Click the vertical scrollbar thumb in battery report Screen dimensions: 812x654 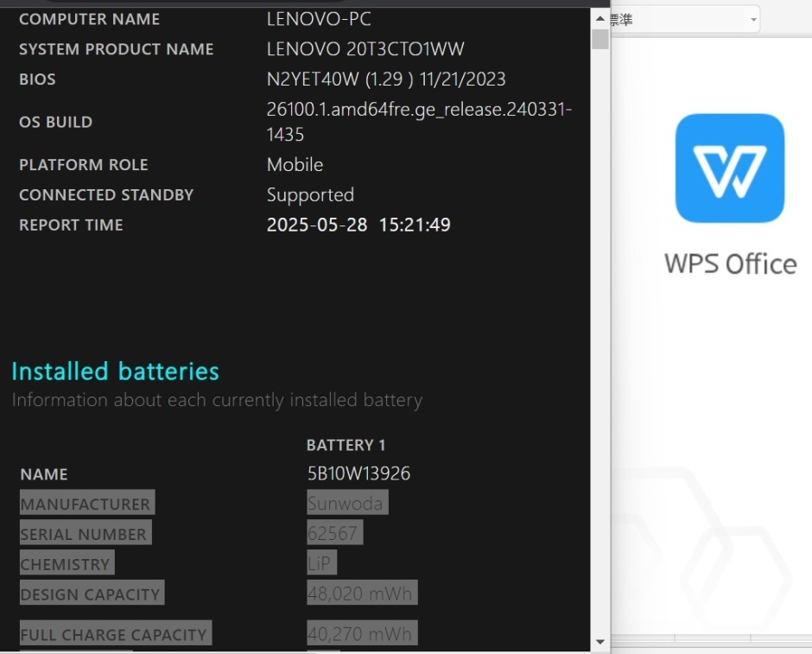[600, 40]
